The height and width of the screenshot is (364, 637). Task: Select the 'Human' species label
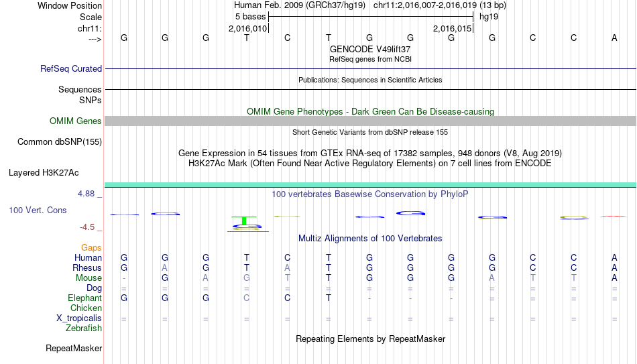pyautogui.click(x=88, y=257)
